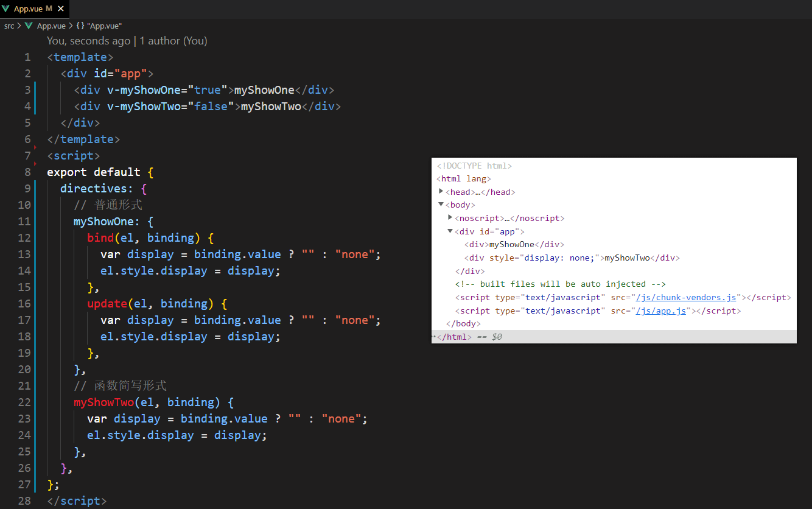The width and height of the screenshot is (812, 509).
Task: Click the "1 author (You)" code lens
Action: coord(173,41)
